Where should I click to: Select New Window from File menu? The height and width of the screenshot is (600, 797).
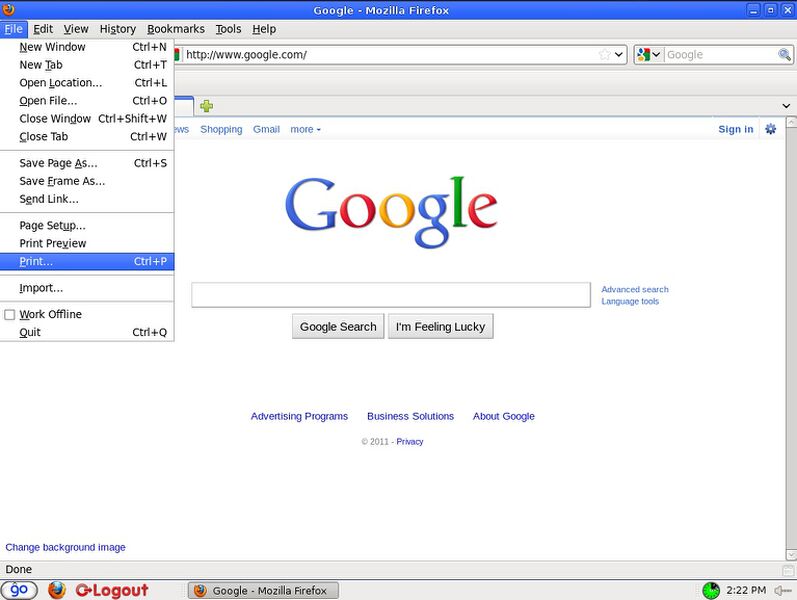point(87,47)
